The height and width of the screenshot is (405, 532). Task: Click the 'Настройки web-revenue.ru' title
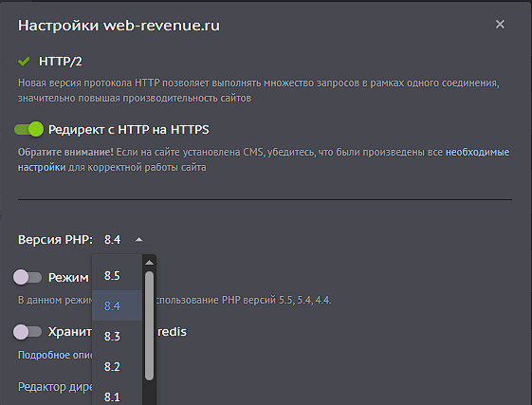click(119, 26)
